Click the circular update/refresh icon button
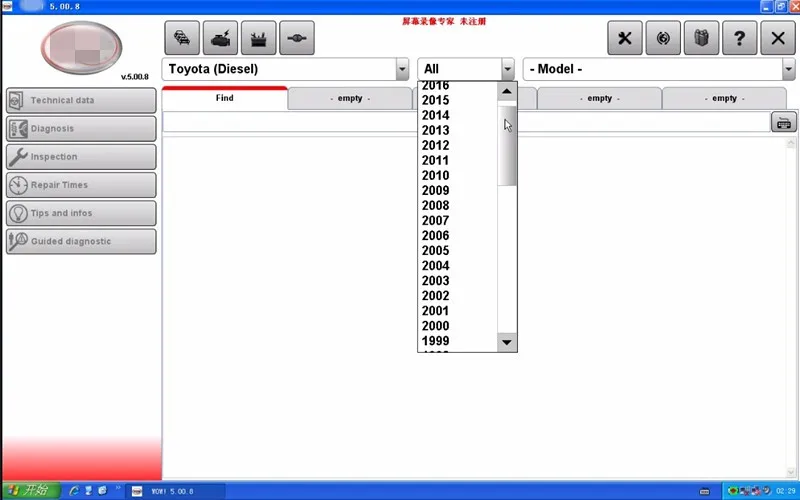The image size is (800, 500). [x=663, y=38]
